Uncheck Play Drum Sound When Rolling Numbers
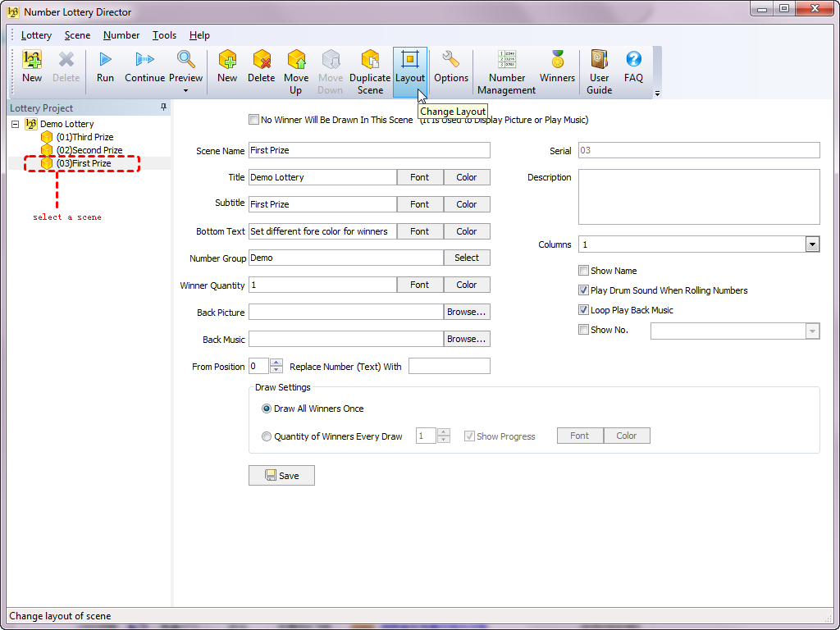 point(583,290)
